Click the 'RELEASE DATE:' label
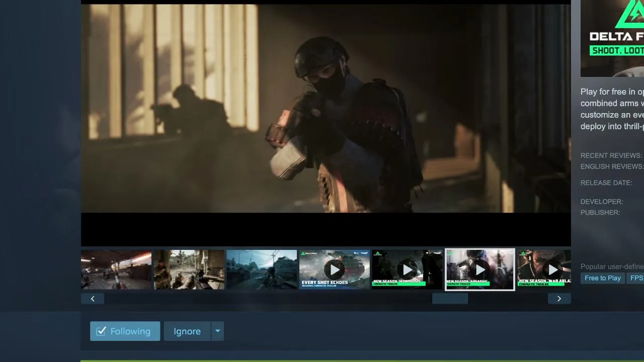The image size is (644, 362). [x=606, y=183]
